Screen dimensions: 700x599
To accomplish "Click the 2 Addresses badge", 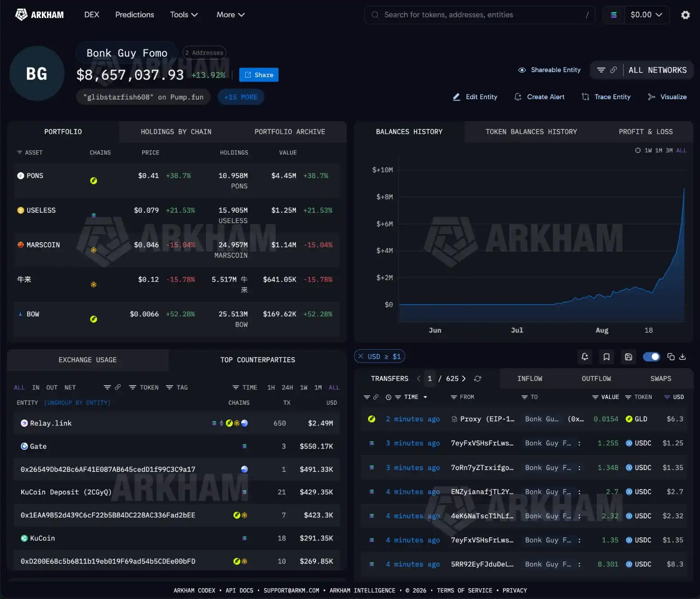I will [205, 53].
